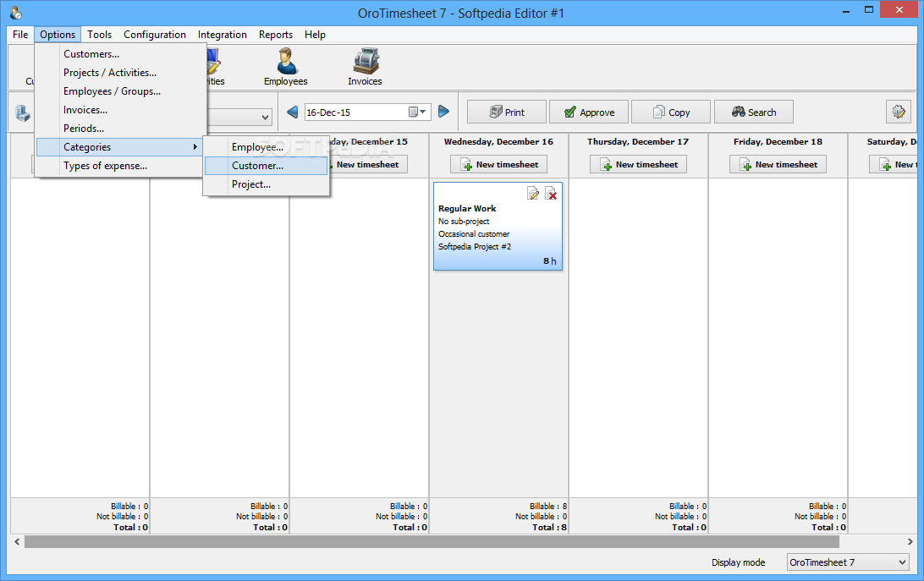Screen dimensions: 924x581
Task: Add new timesheet for Saturday
Action: [894, 164]
